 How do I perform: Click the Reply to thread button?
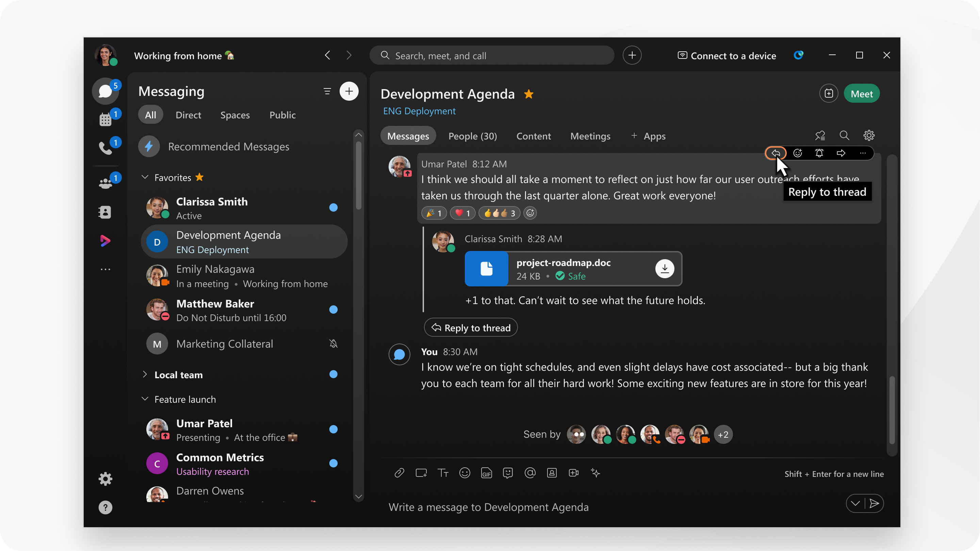click(776, 153)
